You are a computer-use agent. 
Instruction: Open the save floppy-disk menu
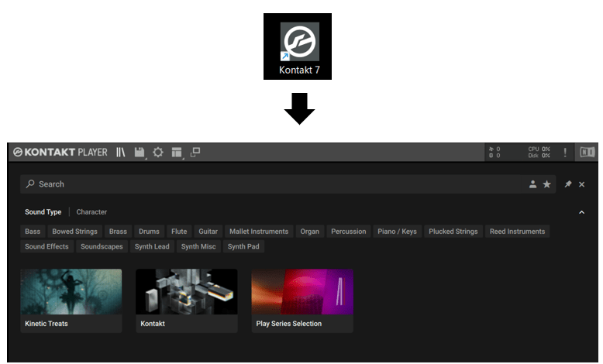pyautogui.click(x=140, y=153)
